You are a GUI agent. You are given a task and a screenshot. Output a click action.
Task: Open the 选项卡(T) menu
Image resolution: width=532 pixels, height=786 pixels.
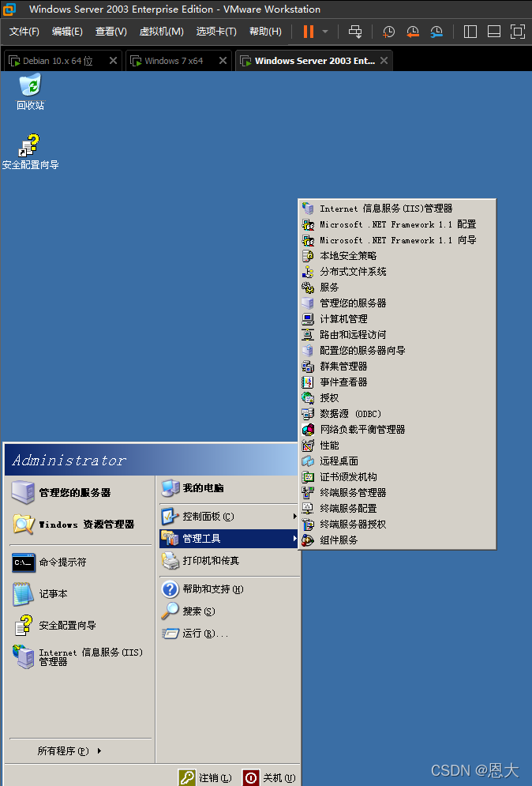pyautogui.click(x=216, y=32)
